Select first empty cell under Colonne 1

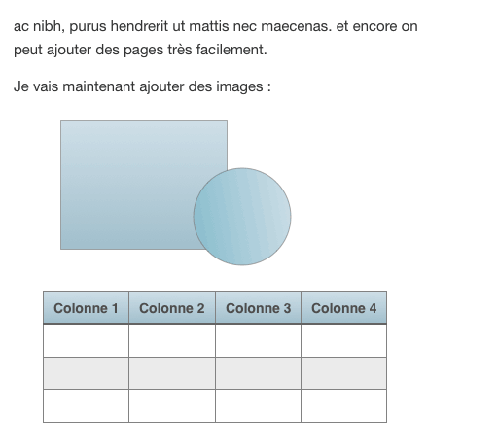[x=86, y=340]
